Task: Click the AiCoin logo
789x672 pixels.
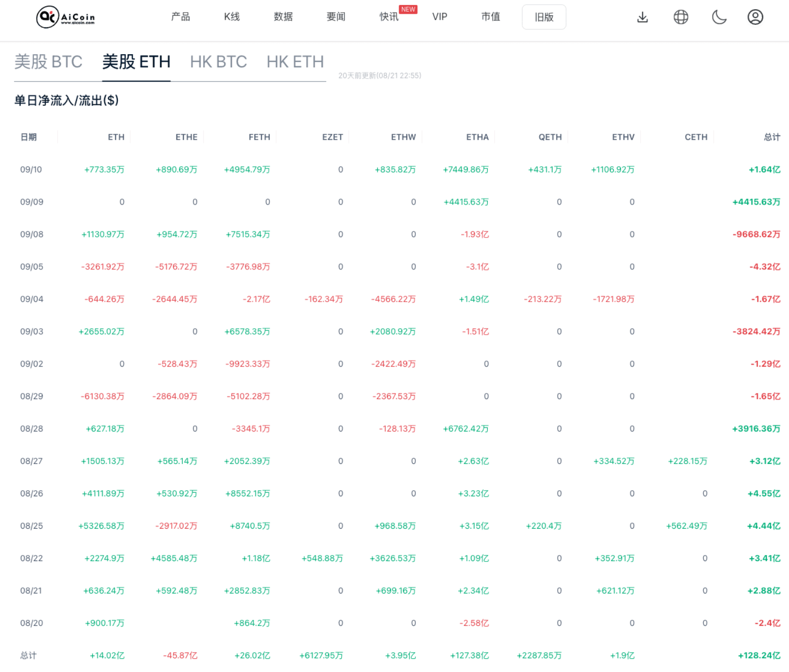Action: tap(66, 17)
